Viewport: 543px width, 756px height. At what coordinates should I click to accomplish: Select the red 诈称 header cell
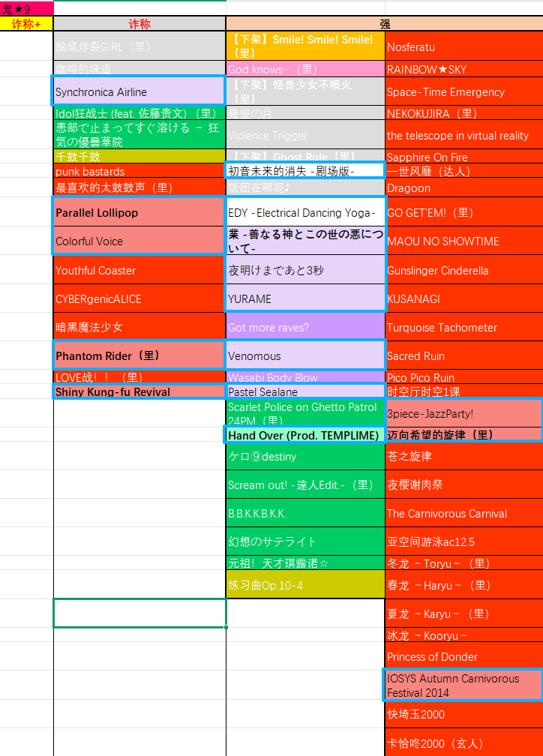139,24
